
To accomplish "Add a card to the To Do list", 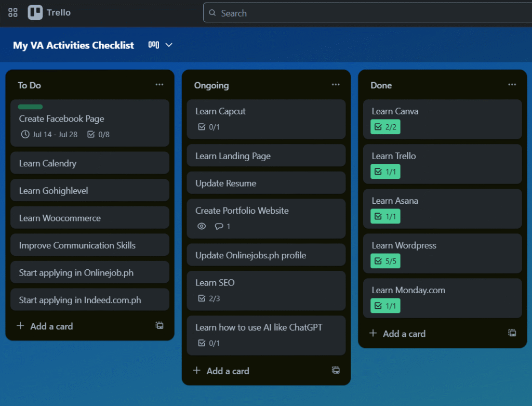I will pyautogui.click(x=45, y=326).
